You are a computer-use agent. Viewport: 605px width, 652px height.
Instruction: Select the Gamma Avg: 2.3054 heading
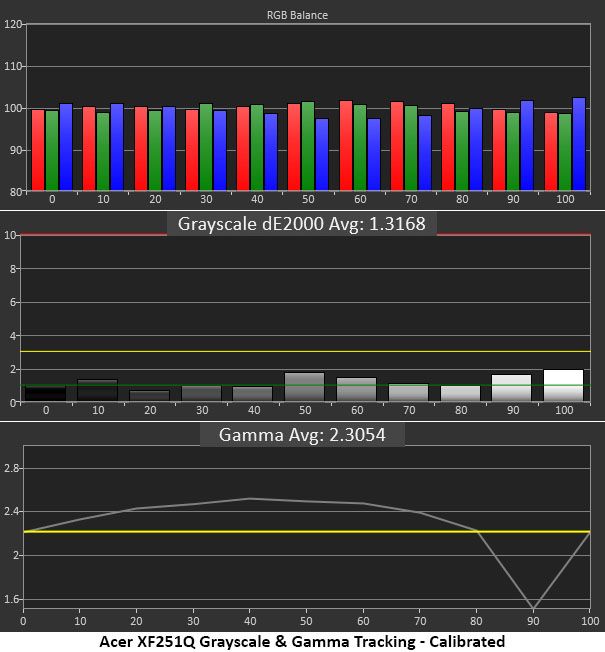click(x=302, y=435)
